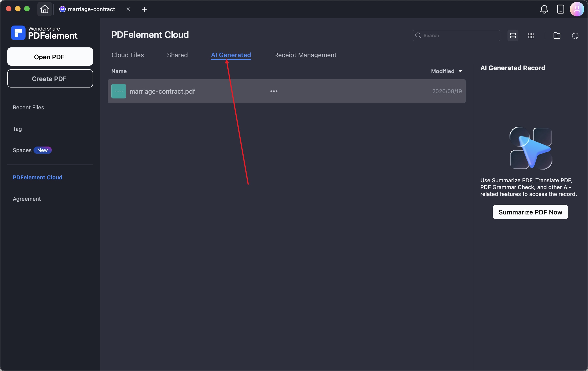Click the mobile device icon
The image size is (588, 371).
(560, 9)
